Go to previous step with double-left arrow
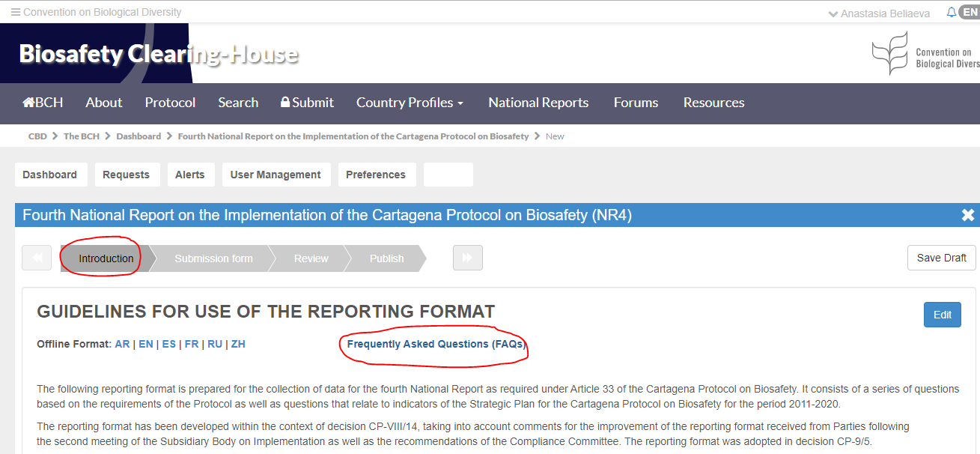 pyautogui.click(x=37, y=258)
